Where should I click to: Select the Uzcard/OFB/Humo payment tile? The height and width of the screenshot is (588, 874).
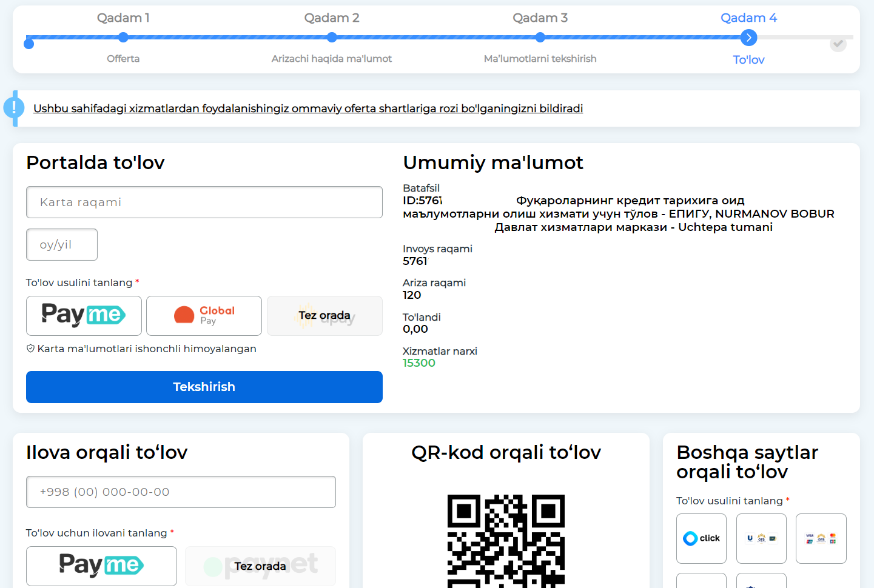click(761, 538)
